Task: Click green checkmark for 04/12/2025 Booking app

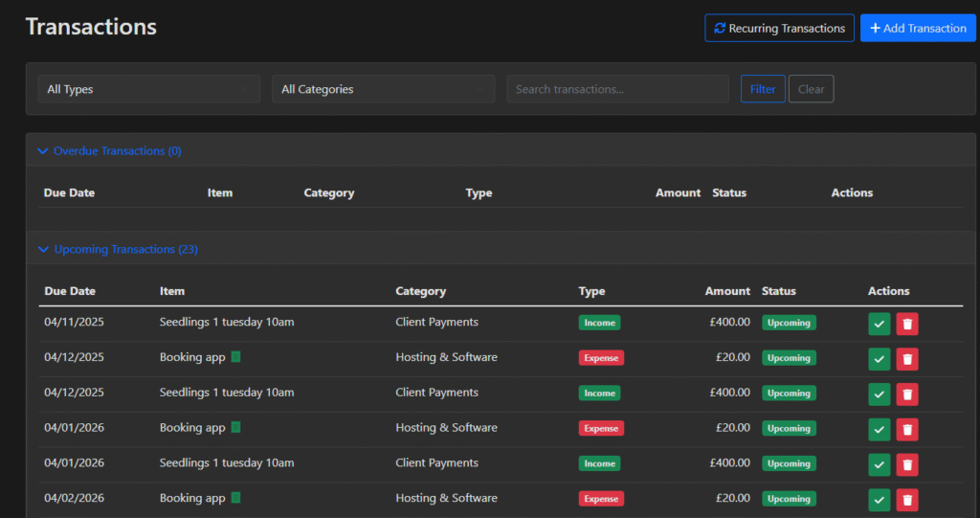Action: [879, 359]
